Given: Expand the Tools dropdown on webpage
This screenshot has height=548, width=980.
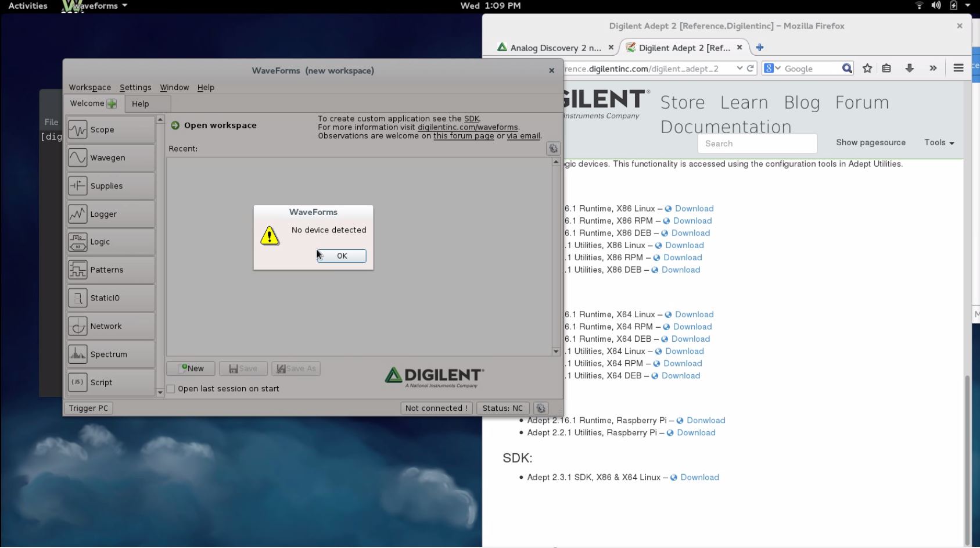Looking at the screenshot, I should [x=939, y=142].
